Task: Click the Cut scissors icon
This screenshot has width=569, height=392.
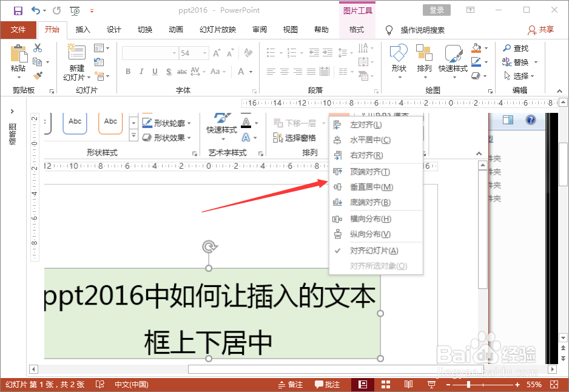Action: tap(38, 48)
